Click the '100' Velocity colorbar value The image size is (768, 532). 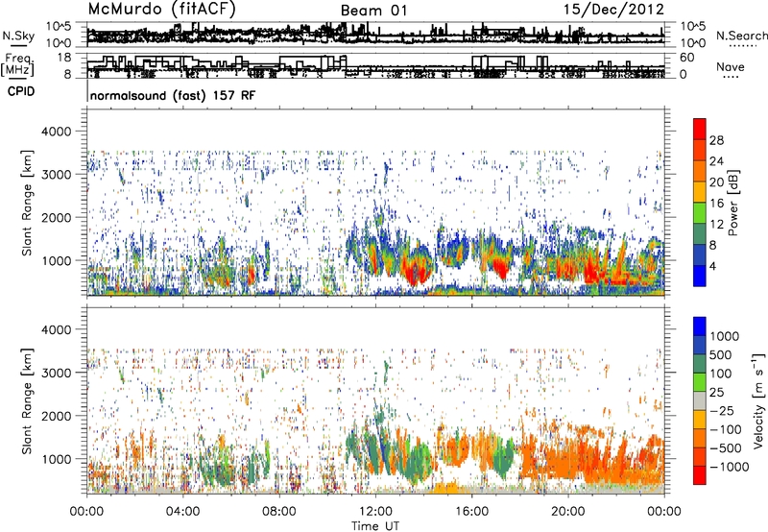click(721, 374)
